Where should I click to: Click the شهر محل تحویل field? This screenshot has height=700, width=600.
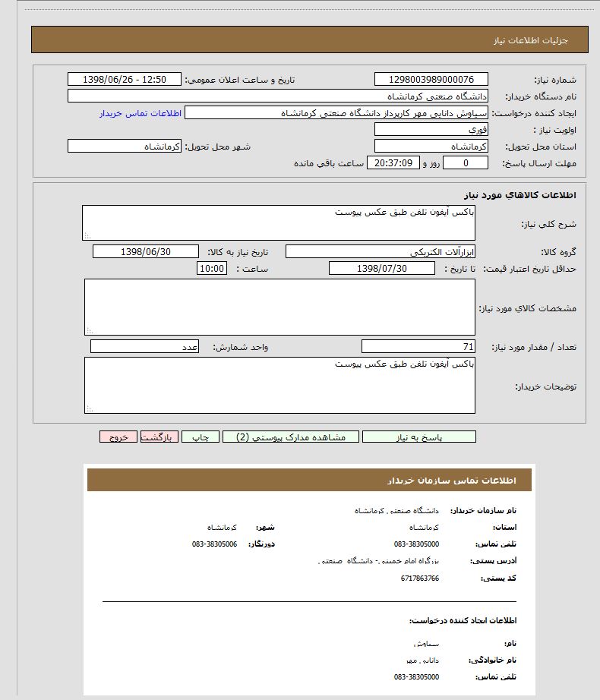[x=125, y=147]
